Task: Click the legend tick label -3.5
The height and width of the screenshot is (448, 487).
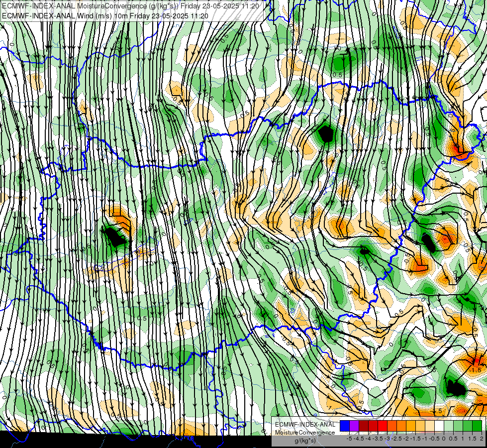Action: [x=378, y=439]
